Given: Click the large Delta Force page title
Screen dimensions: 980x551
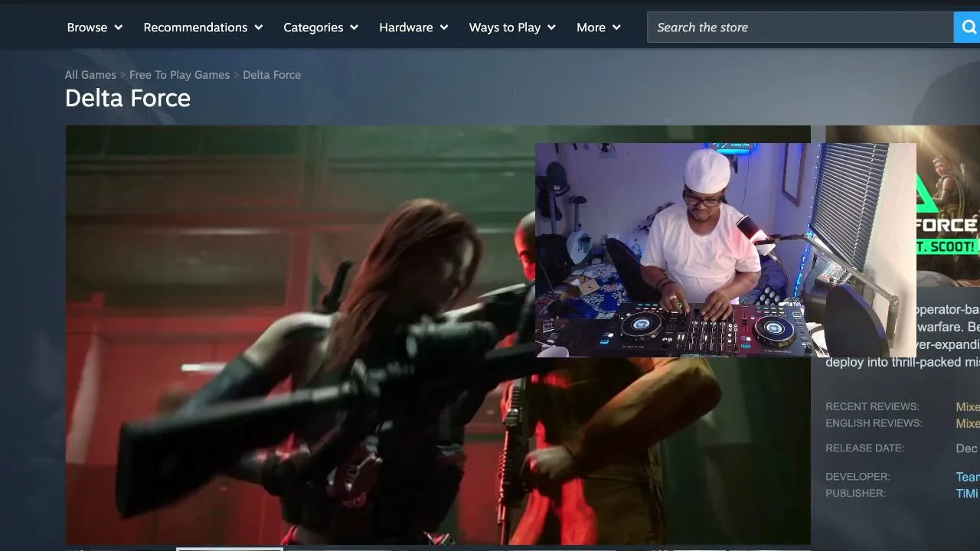Looking at the screenshot, I should [128, 98].
